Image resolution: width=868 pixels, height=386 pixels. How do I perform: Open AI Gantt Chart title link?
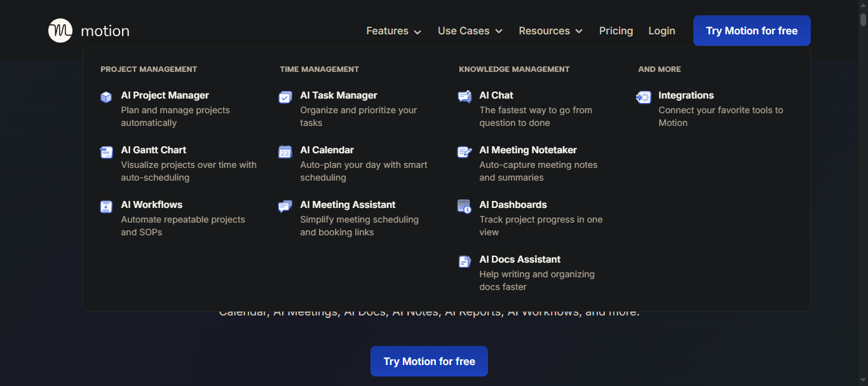point(154,150)
